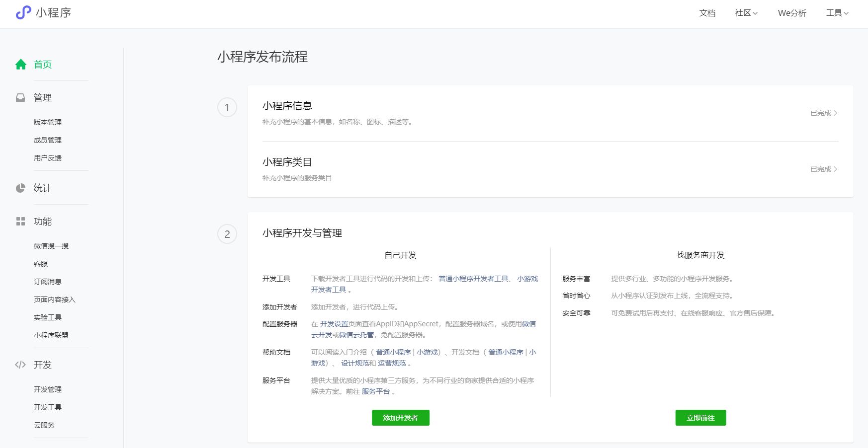Click the green home icon beside 首页
The width and height of the screenshot is (868, 448).
click(21, 64)
